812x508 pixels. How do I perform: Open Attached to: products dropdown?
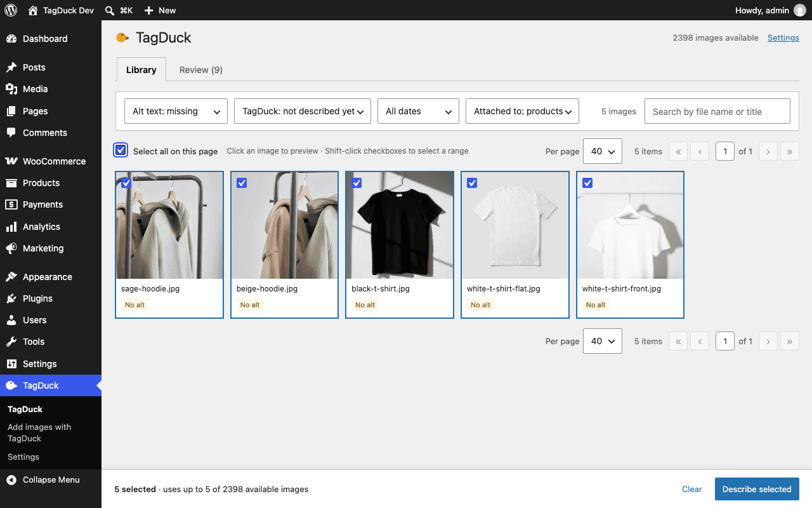click(x=522, y=111)
